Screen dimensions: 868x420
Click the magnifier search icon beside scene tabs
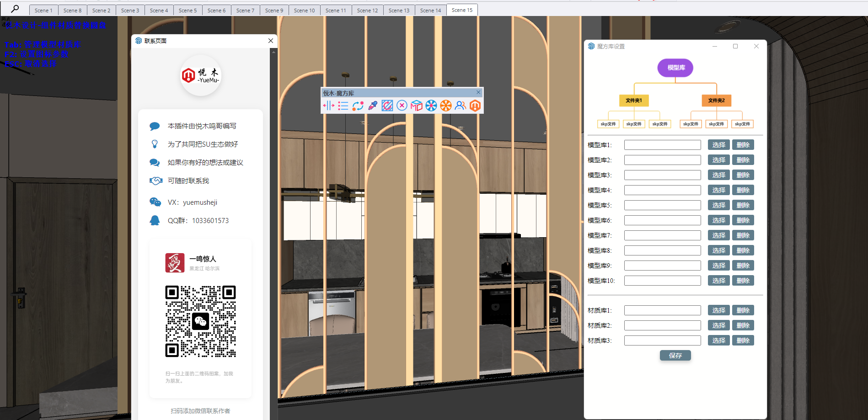click(x=15, y=9)
